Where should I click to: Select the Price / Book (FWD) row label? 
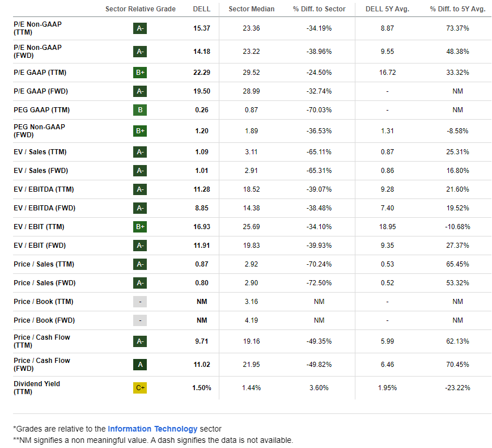(x=44, y=320)
